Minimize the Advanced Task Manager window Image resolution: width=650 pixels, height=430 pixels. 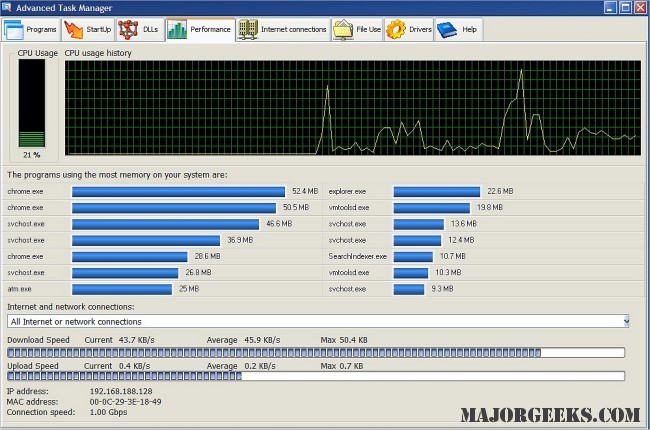pos(610,7)
